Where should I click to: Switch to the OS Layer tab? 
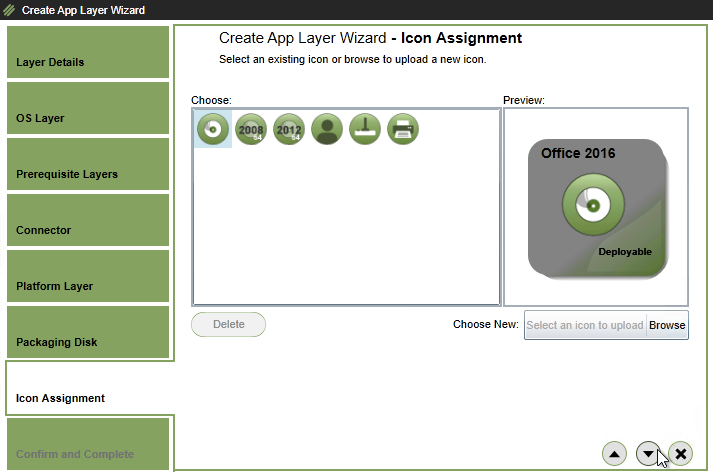click(x=88, y=108)
